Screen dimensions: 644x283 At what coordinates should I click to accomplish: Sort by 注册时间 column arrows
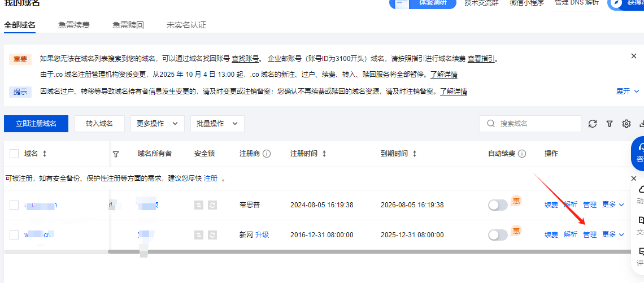[x=324, y=154]
